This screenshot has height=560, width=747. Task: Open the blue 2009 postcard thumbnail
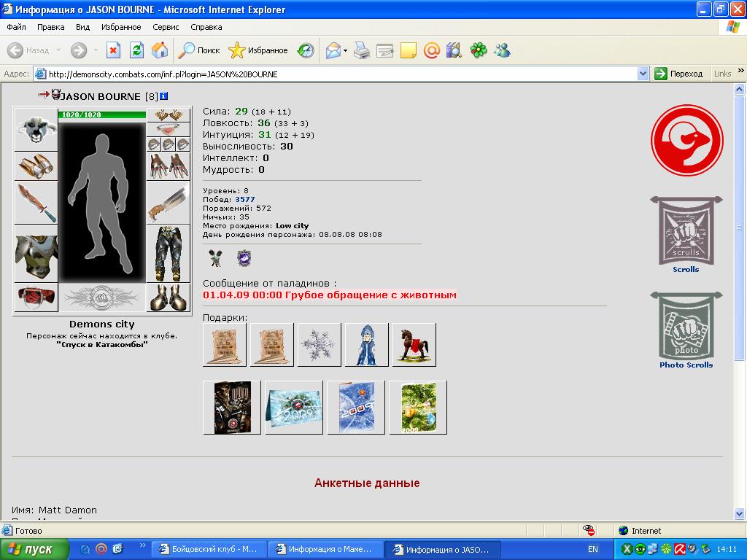point(356,408)
